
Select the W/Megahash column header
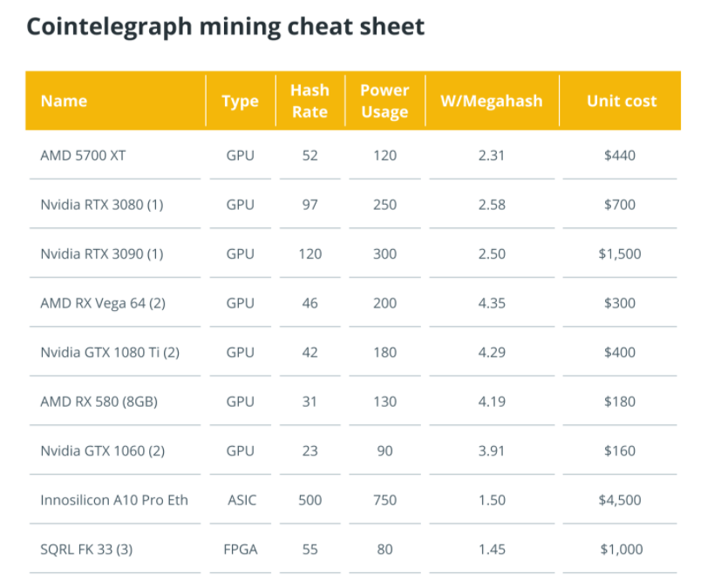(x=491, y=101)
